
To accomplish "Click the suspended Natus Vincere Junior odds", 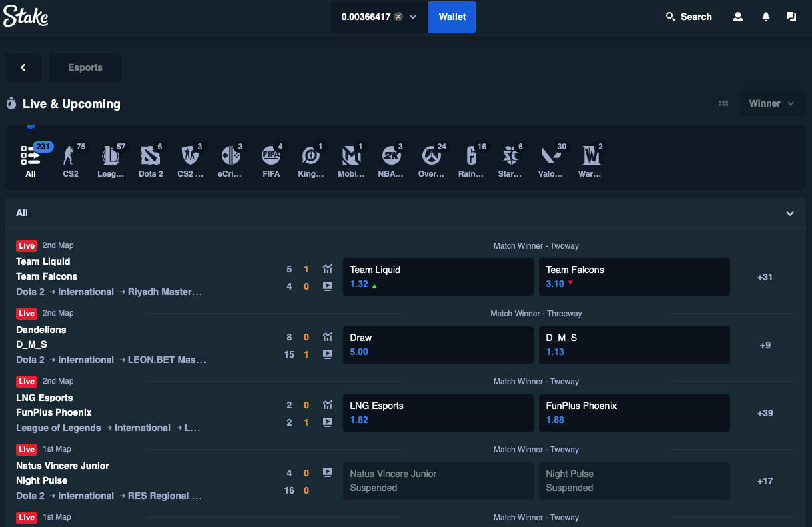I will point(438,481).
